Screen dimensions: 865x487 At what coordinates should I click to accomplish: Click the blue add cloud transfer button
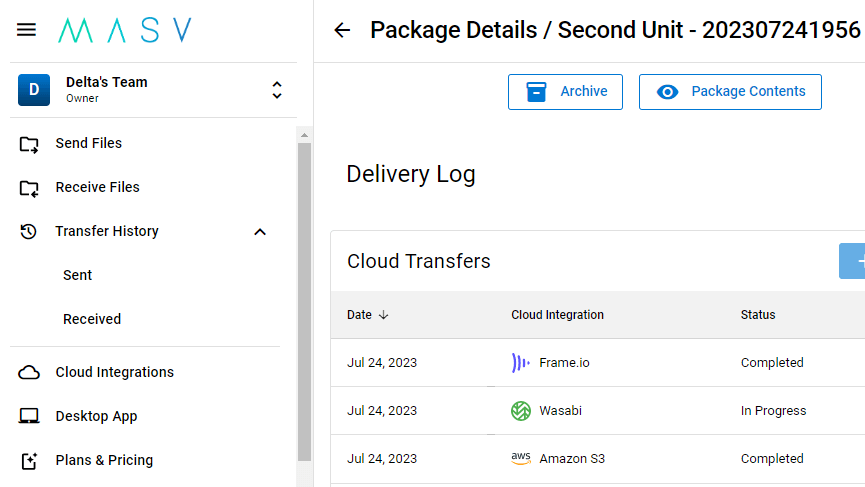(x=852, y=261)
